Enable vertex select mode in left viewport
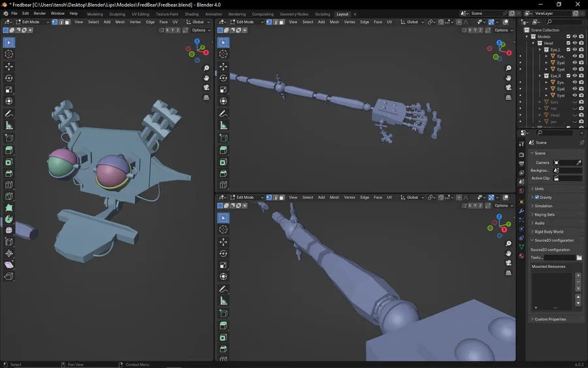588x368 pixels. [55, 22]
